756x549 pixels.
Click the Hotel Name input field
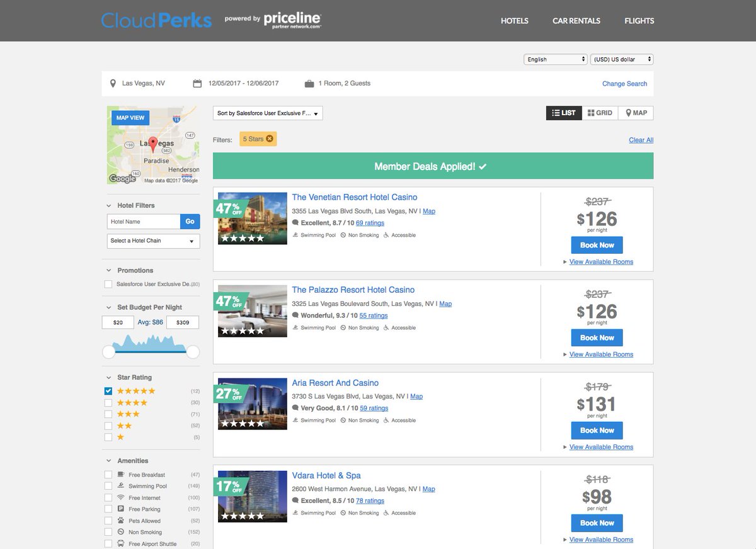point(144,222)
